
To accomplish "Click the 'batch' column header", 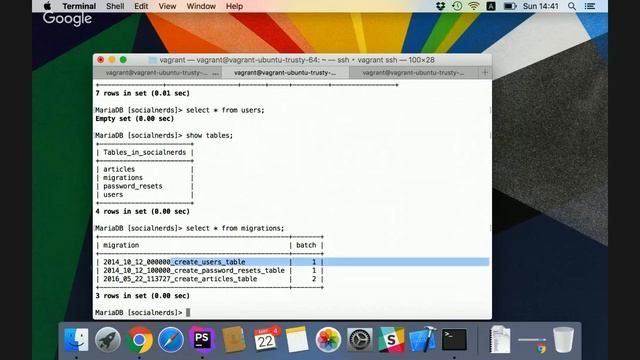I will coord(306,245).
